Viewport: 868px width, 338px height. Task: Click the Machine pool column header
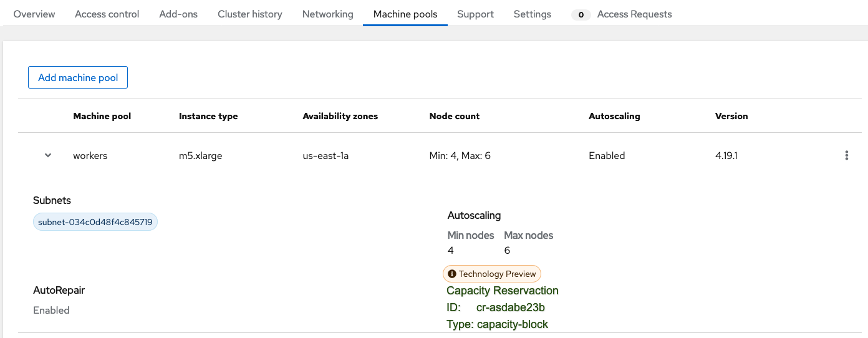point(102,116)
